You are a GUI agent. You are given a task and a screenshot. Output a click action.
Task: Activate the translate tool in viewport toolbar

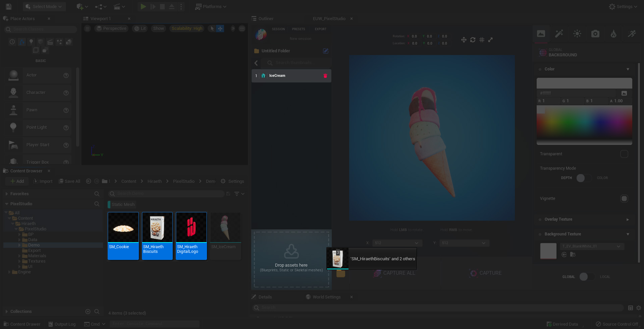tap(220, 29)
